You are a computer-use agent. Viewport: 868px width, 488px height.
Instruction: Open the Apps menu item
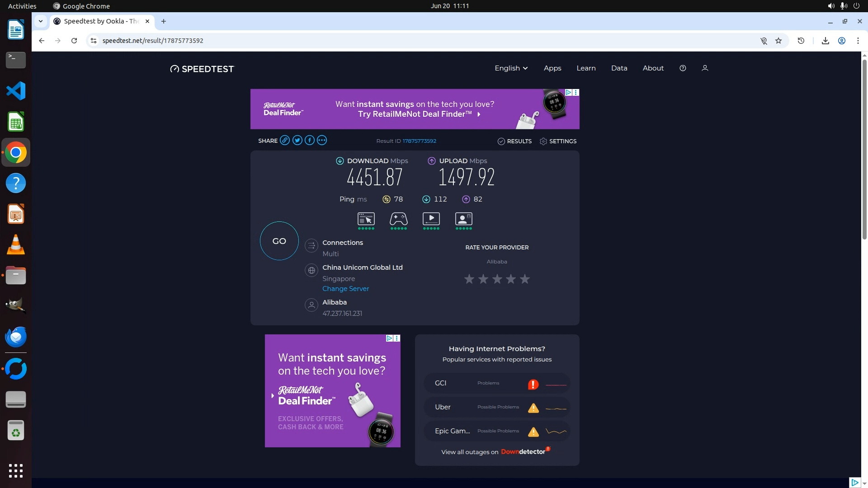[552, 68]
